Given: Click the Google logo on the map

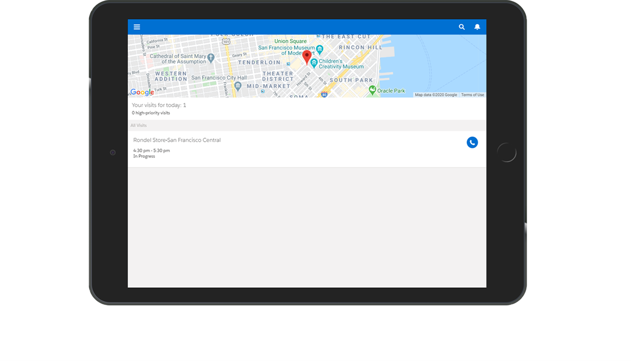Looking at the screenshot, I should pos(142,92).
